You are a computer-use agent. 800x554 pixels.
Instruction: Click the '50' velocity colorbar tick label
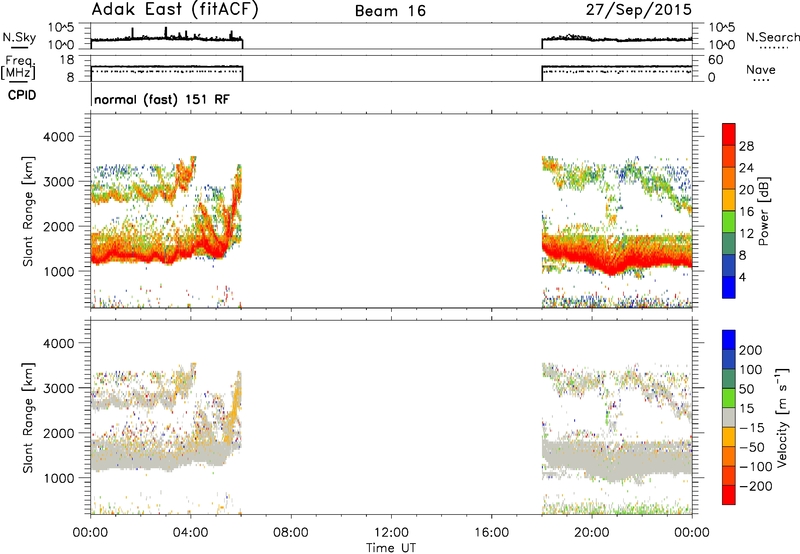746,389
